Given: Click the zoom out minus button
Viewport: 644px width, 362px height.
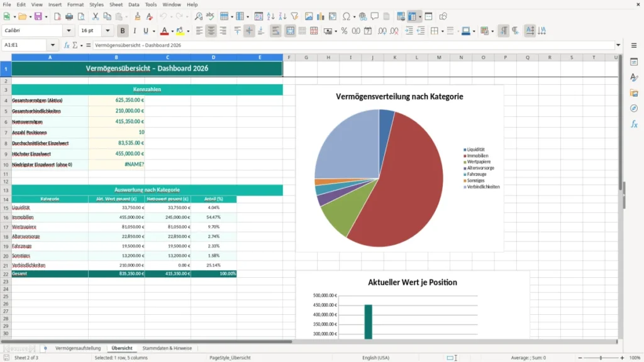Looking at the screenshot, I should click(x=580, y=358).
